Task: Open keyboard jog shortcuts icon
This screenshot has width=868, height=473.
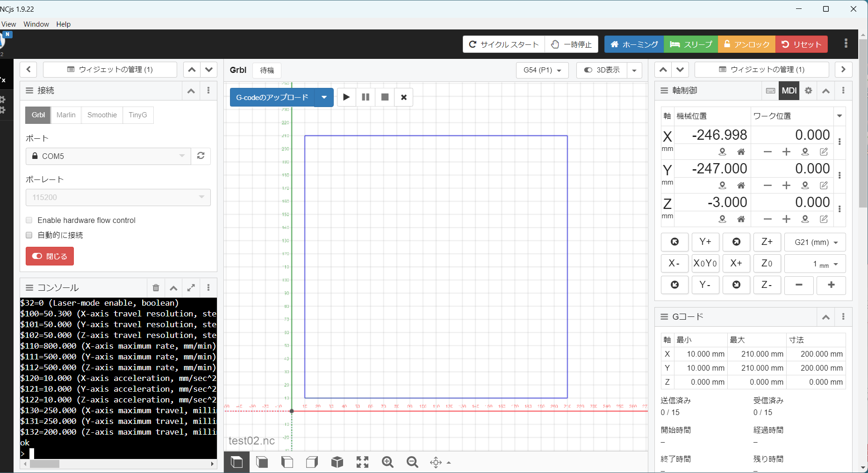Action: pyautogui.click(x=771, y=91)
